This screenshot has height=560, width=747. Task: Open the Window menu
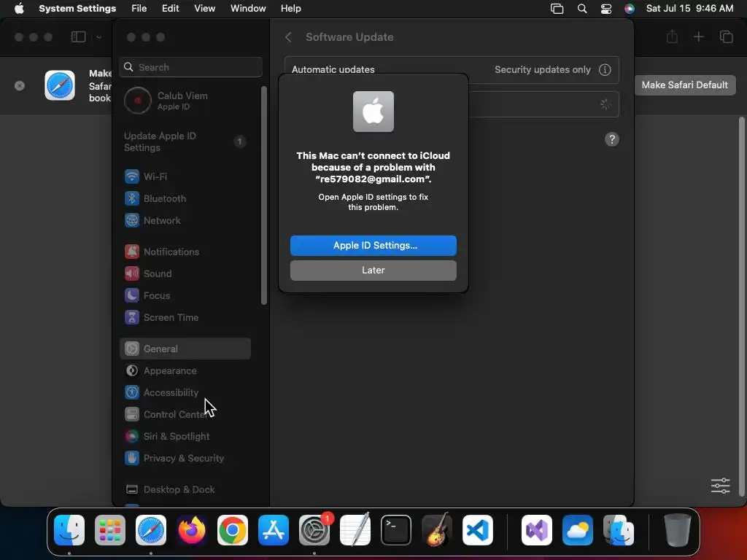point(248,9)
